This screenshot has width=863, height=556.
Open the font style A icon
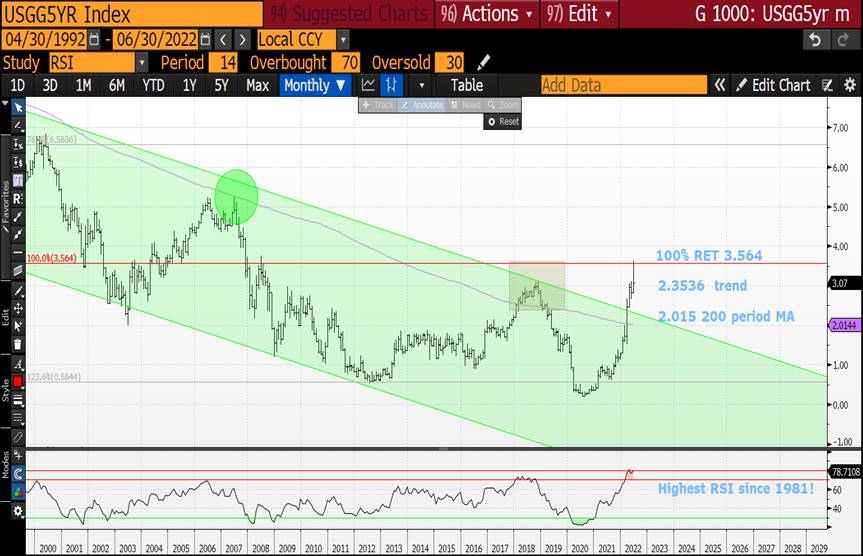pos(18,364)
